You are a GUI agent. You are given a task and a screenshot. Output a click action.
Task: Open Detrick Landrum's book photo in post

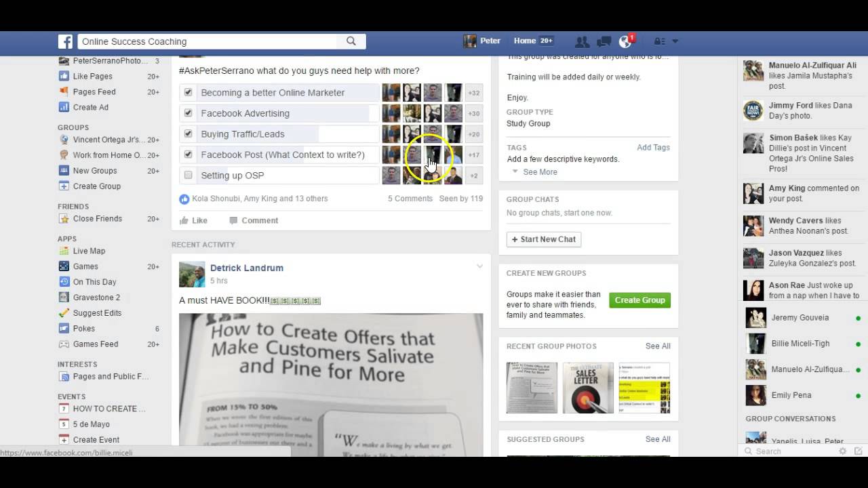pos(331,384)
